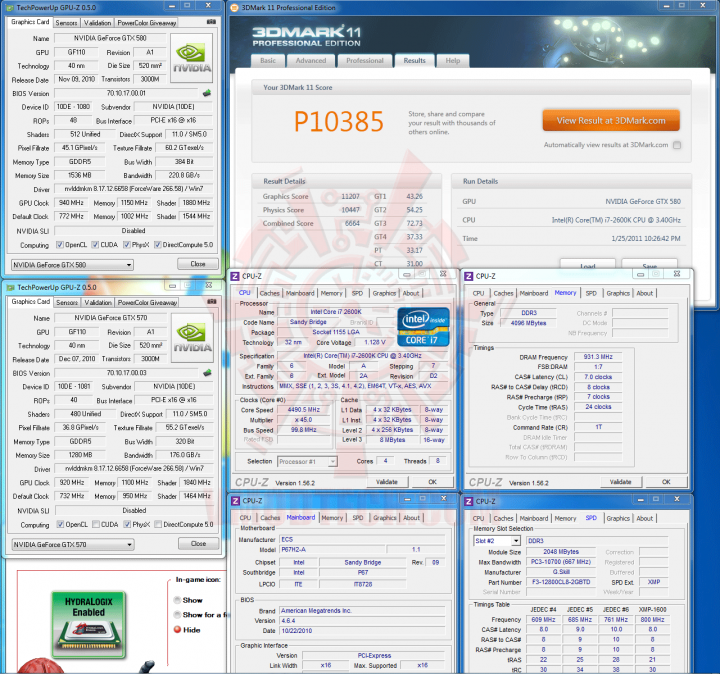The width and height of the screenshot is (720, 674).
Task: Click the 3DMark 11 title bar app icon
Action: (x=234, y=8)
